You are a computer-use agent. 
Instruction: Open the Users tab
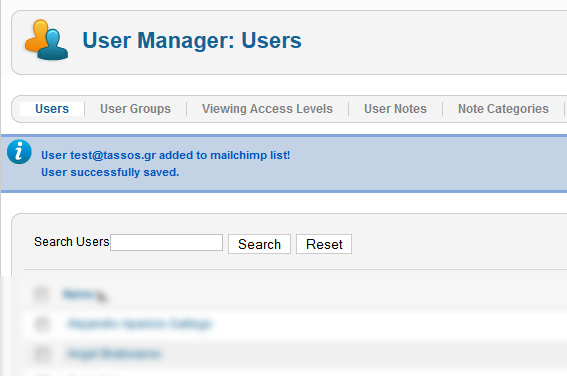(52, 109)
